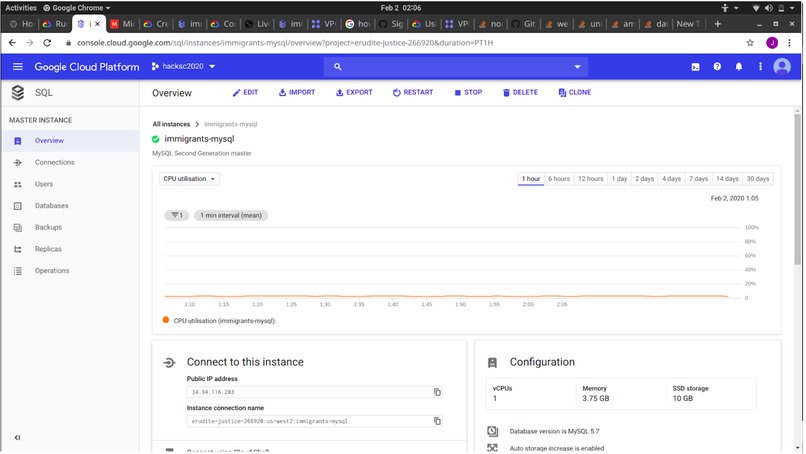Select the 14 days time range
Image resolution: width=806 pixels, height=454 pixels.
[729, 179]
